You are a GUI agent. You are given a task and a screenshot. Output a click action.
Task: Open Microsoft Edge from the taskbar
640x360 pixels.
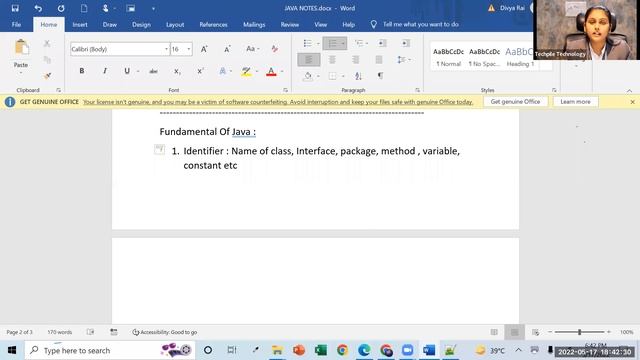point(364,350)
